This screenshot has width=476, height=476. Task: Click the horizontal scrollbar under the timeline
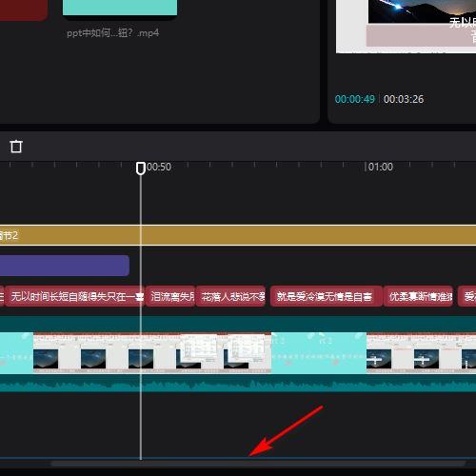(258, 464)
